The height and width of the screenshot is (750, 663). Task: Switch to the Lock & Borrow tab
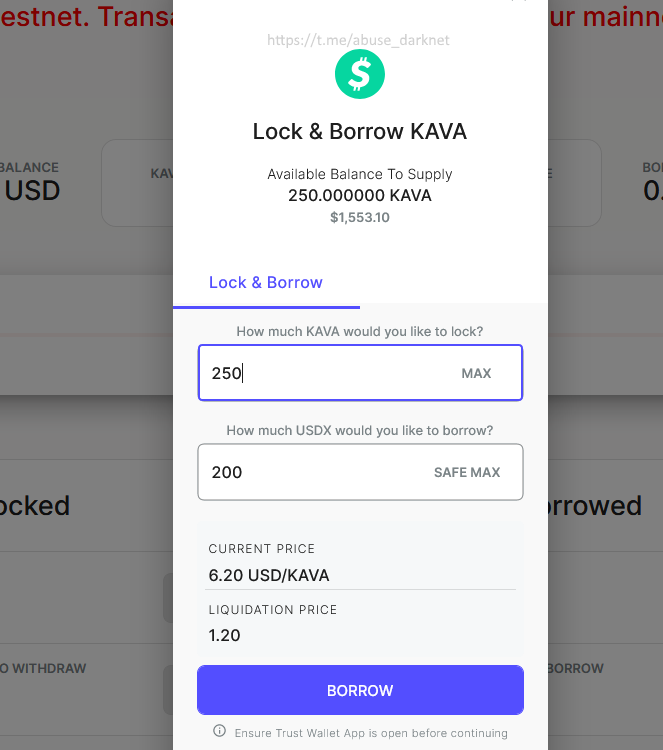click(x=265, y=283)
